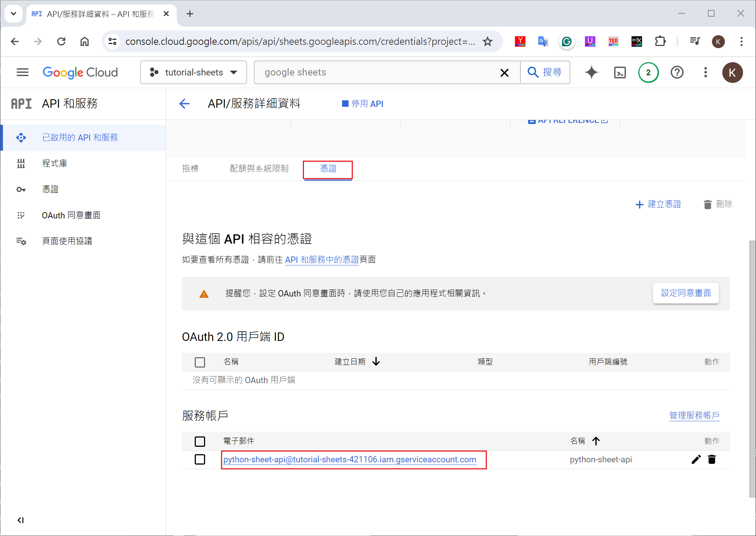Tick the python-sheet-api row checkbox
Image resolution: width=756 pixels, height=536 pixels.
pos(200,459)
